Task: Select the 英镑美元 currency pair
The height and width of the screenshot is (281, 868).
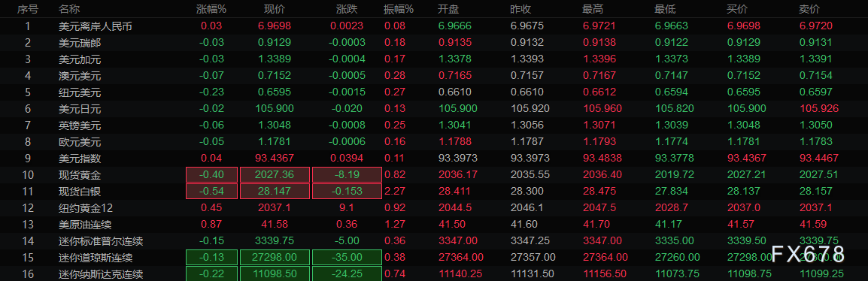Action: [x=79, y=125]
